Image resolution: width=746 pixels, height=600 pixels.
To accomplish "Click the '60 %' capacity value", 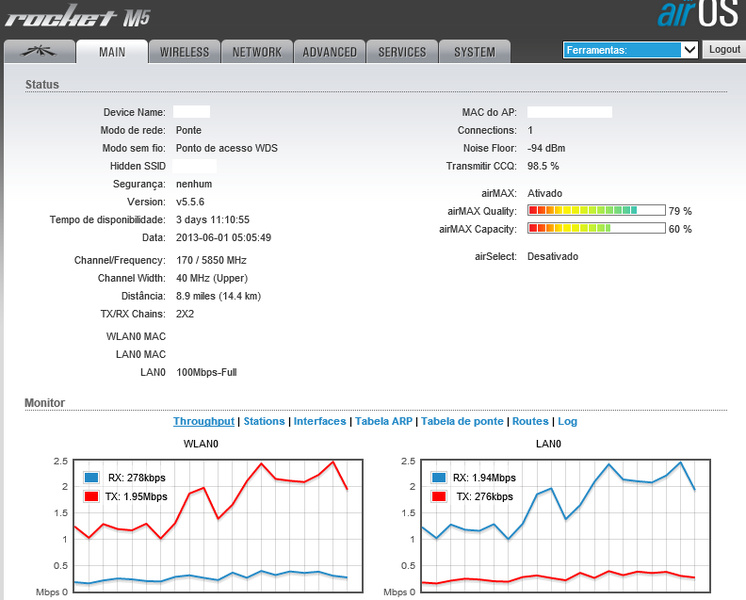I will (680, 229).
